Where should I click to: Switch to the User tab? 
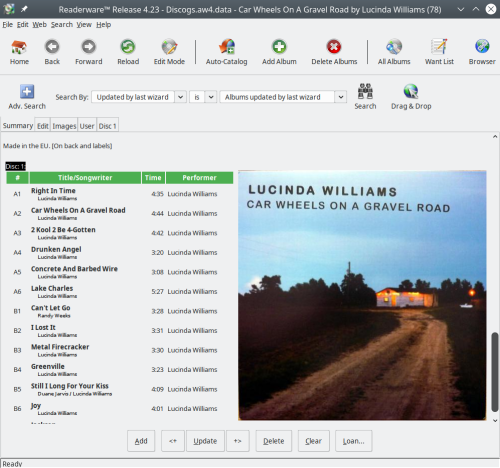tap(87, 126)
